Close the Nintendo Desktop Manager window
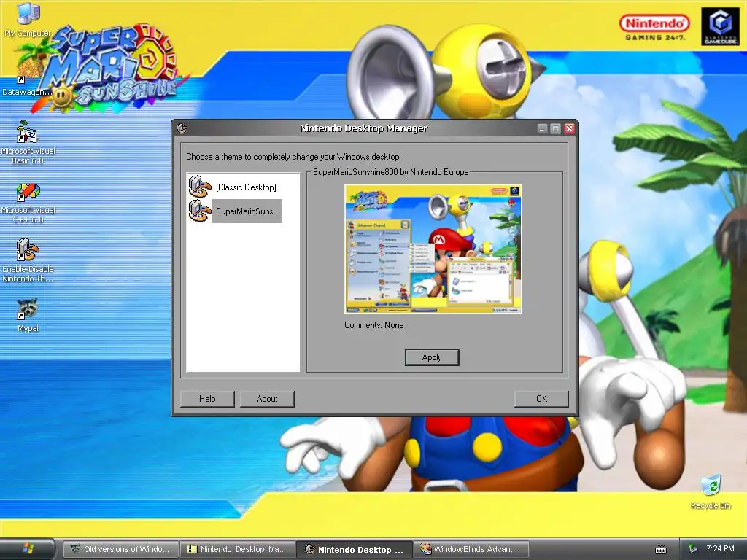 (x=569, y=128)
